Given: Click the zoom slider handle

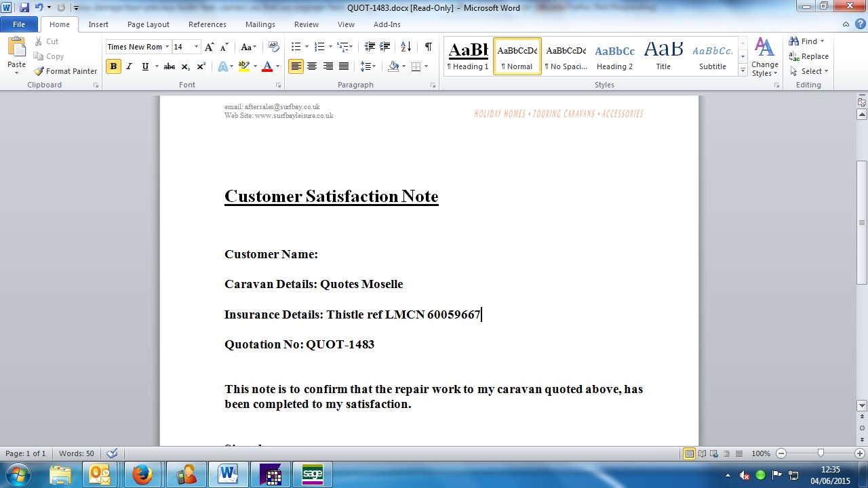Looking at the screenshot, I should pyautogui.click(x=821, y=453).
